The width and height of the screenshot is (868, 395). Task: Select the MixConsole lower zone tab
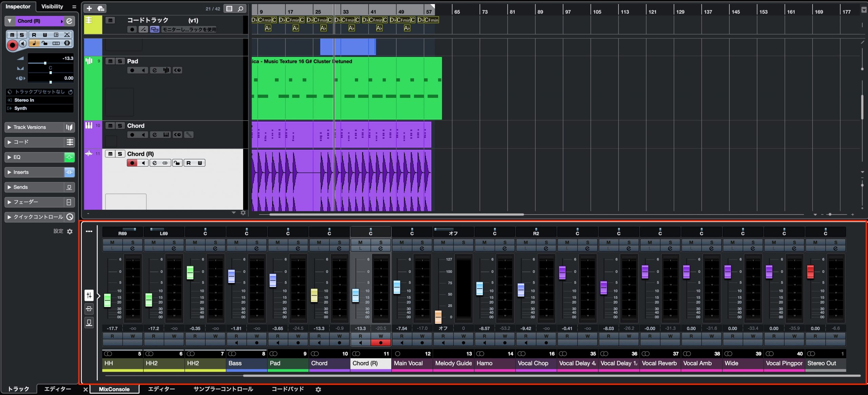[x=114, y=389]
